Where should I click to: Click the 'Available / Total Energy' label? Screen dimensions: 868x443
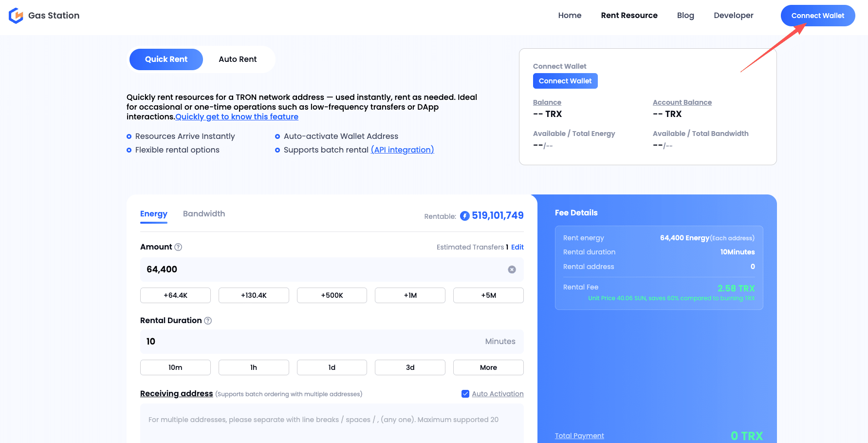point(574,134)
